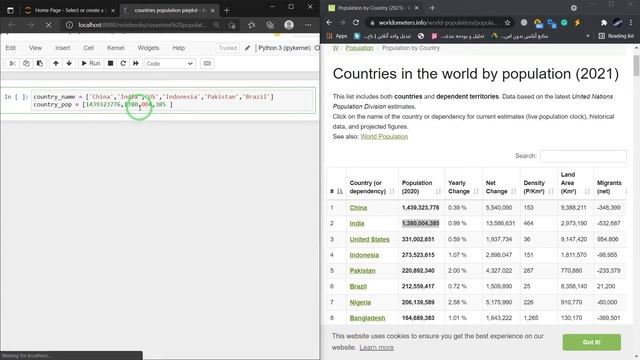Screen dimensions: 640x360
Task: Copy selected cells in Jupyter toolbar
Action: coord(26,63)
